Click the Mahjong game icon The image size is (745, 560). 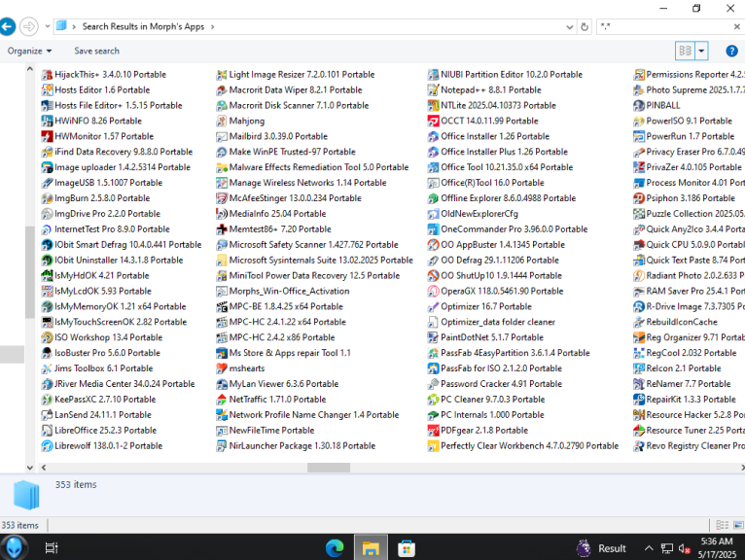tap(222, 122)
